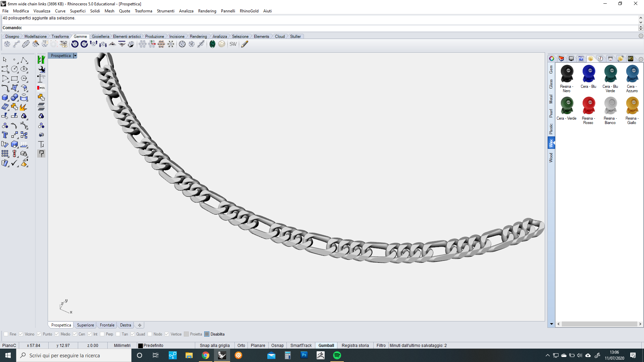Open the green cabochon gem tool
The image size is (644, 362).
coord(212,44)
